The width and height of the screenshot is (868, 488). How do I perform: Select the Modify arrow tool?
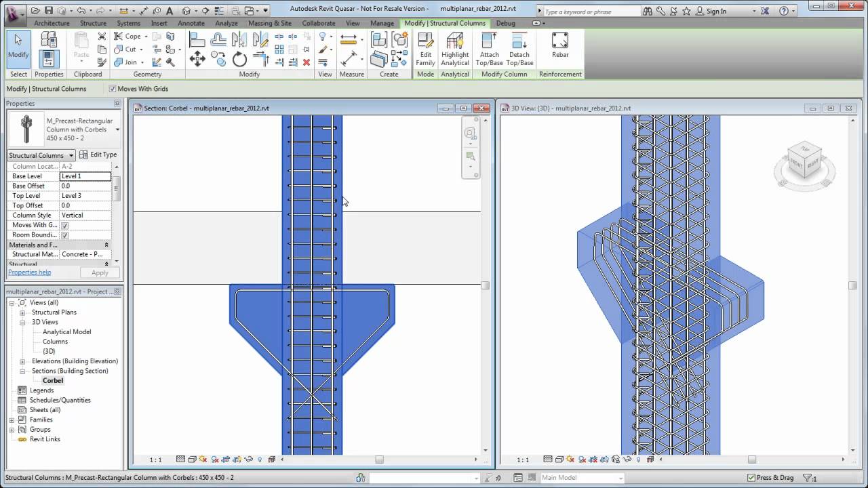pyautogui.click(x=18, y=49)
